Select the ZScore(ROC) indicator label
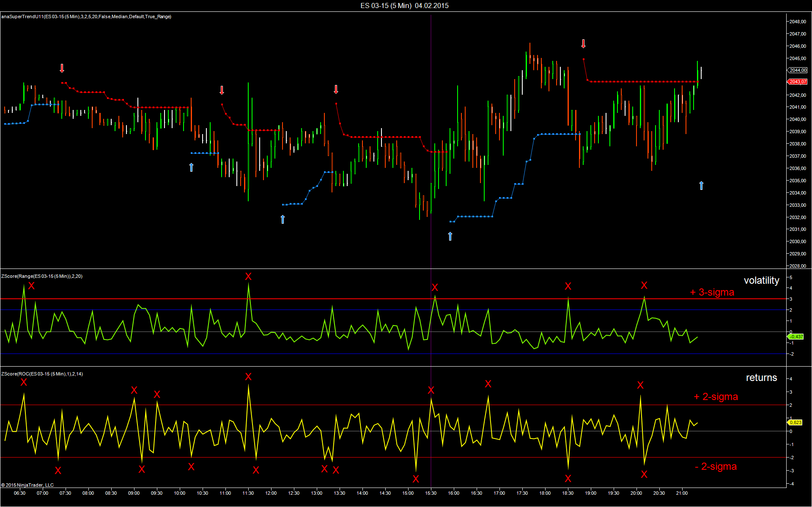Image resolution: width=812 pixels, height=507 pixels. (42, 374)
